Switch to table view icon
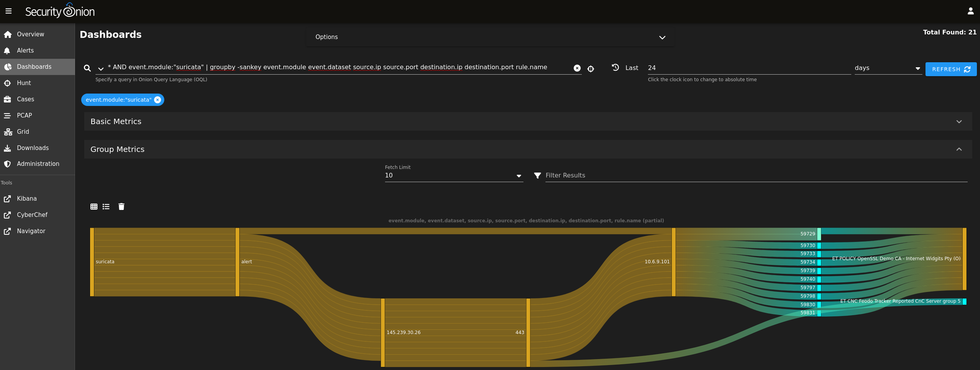This screenshot has width=980, height=370. tap(94, 206)
